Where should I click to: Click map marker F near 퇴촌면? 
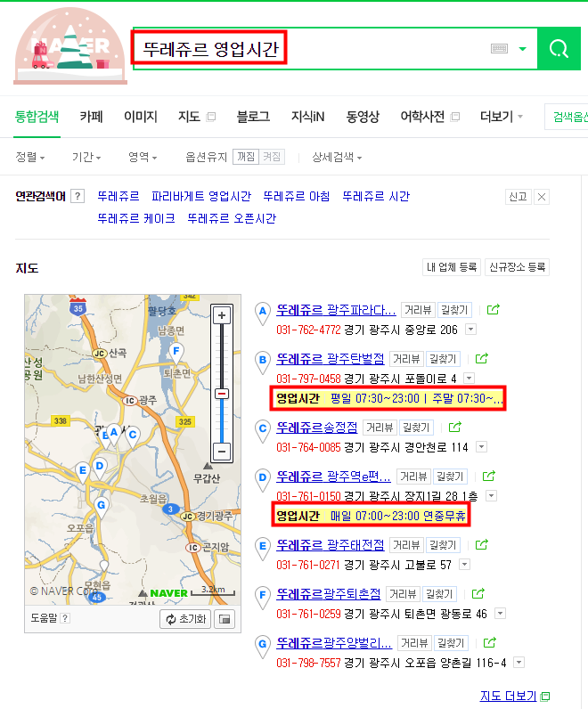pos(176,354)
